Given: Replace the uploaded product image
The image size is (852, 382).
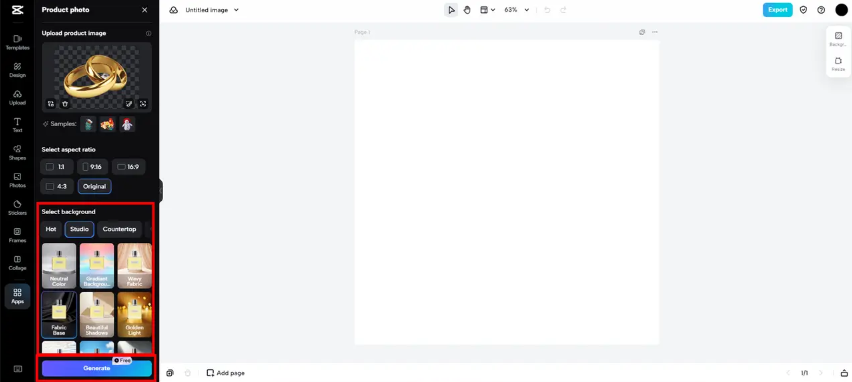Looking at the screenshot, I should pyautogui.click(x=51, y=104).
